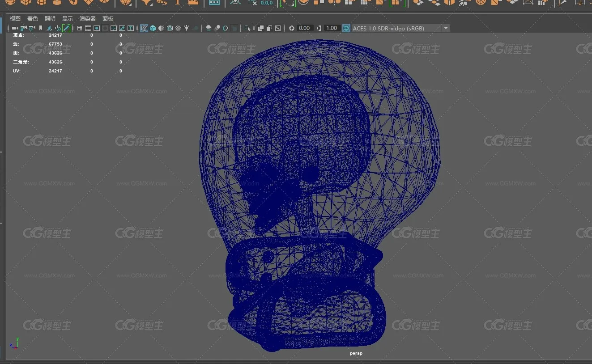Toggle Textured display icon
The image size is (592, 364).
pos(178,28)
